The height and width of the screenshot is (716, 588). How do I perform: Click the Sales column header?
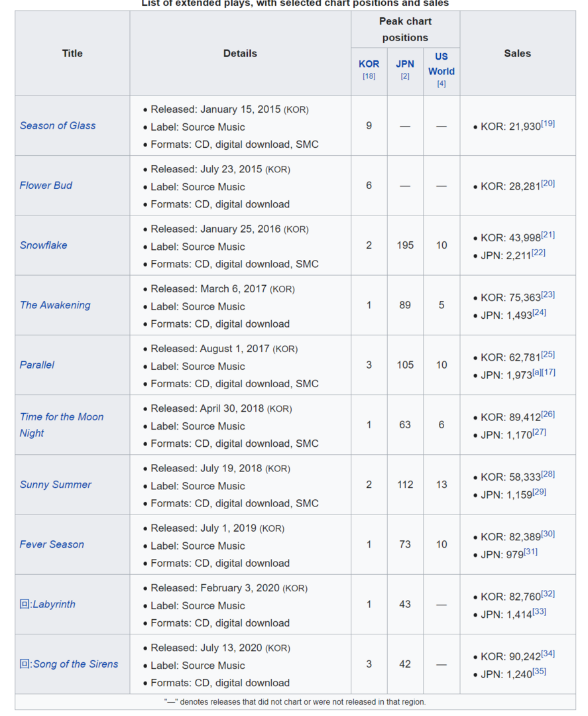(517, 54)
